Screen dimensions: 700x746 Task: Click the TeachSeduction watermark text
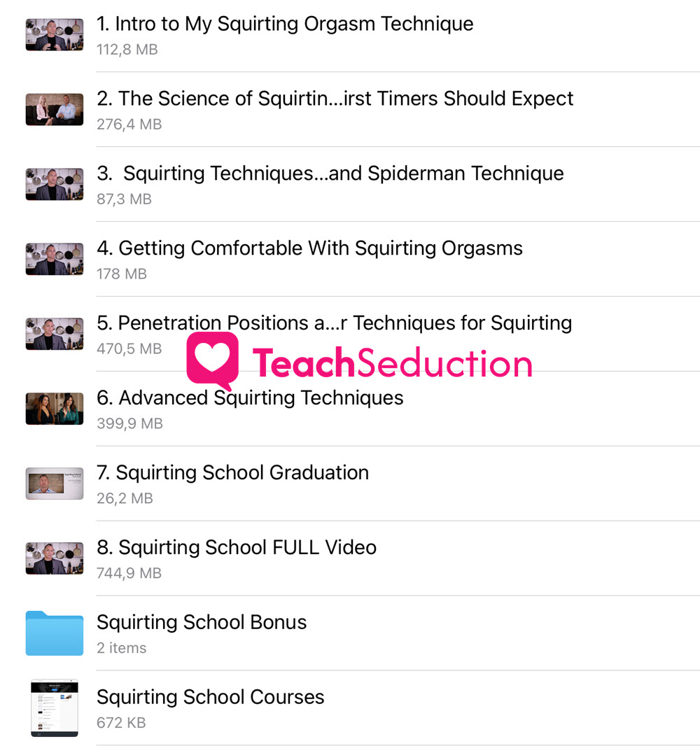pos(392,363)
